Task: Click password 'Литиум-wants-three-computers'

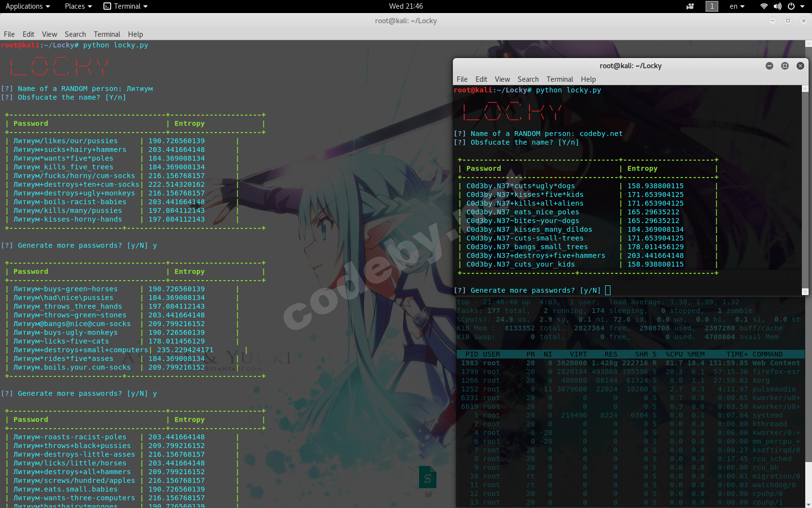Action: [74, 498]
